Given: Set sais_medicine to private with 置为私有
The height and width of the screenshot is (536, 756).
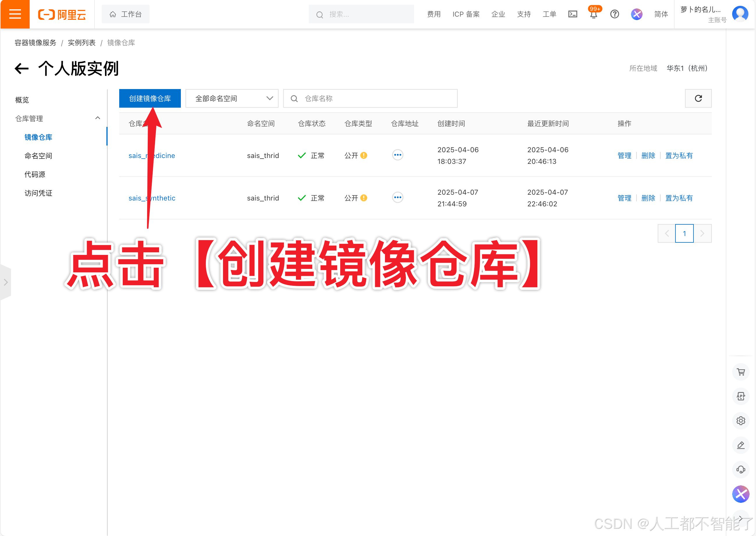Looking at the screenshot, I should click(679, 155).
